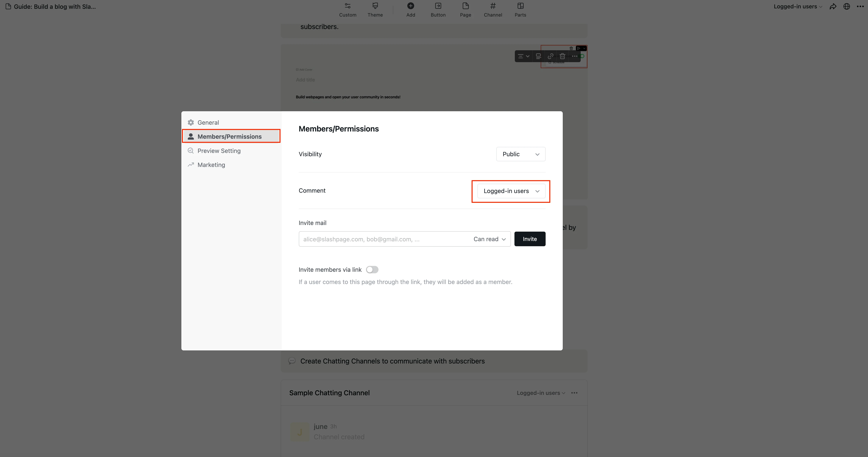Viewport: 868px width, 457px height.
Task: Select the General settings tab
Action: pos(231,122)
